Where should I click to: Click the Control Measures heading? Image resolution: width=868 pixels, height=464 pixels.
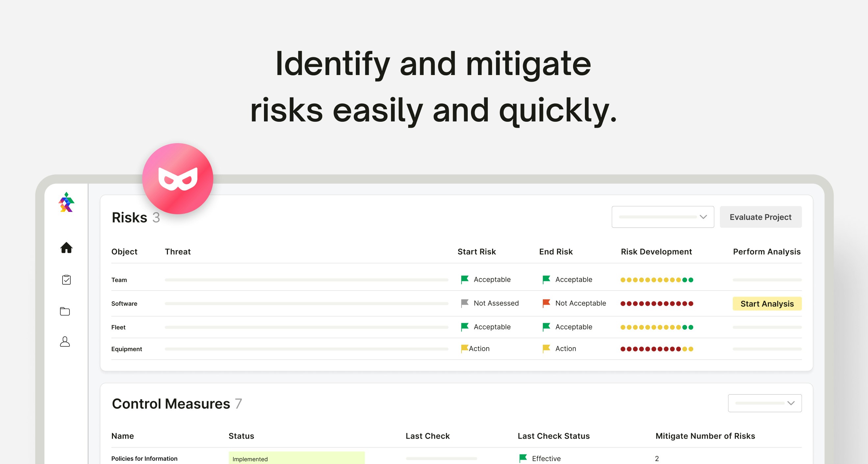(171, 404)
